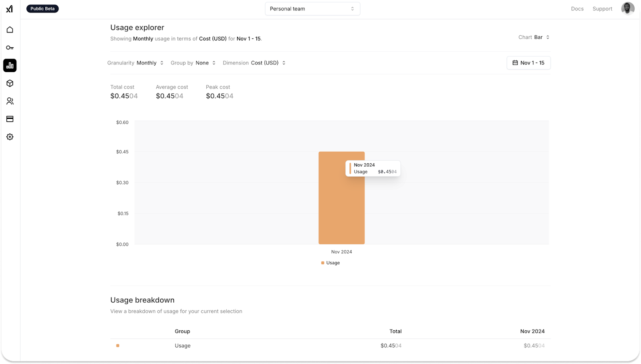The height and width of the screenshot is (364, 641).
Task: Select the Usage analytics sidebar icon
Action: [x=10, y=65]
